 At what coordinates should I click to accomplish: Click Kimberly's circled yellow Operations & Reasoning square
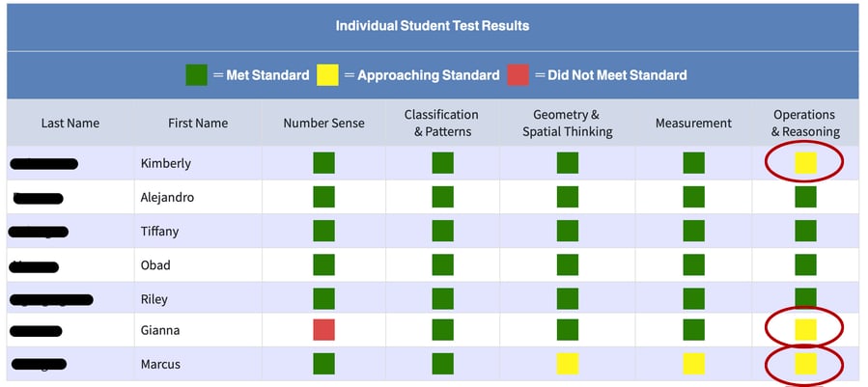[x=805, y=163]
